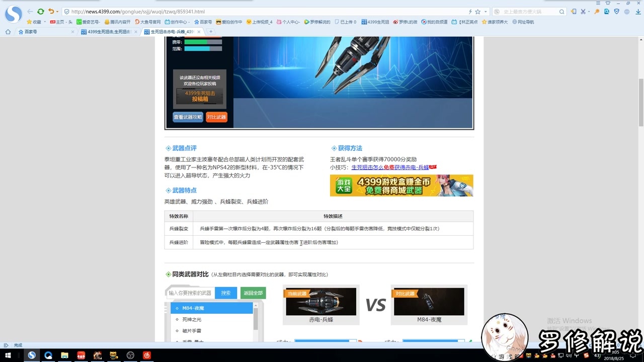The width and height of the screenshot is (644, 362).
Task: Open 4399生死狙 bookmark
Action: pyautogui.click(x=375, y=22)
